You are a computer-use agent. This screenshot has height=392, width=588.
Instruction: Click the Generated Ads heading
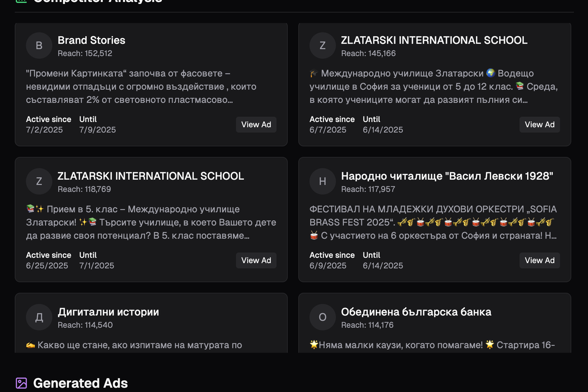80,383
